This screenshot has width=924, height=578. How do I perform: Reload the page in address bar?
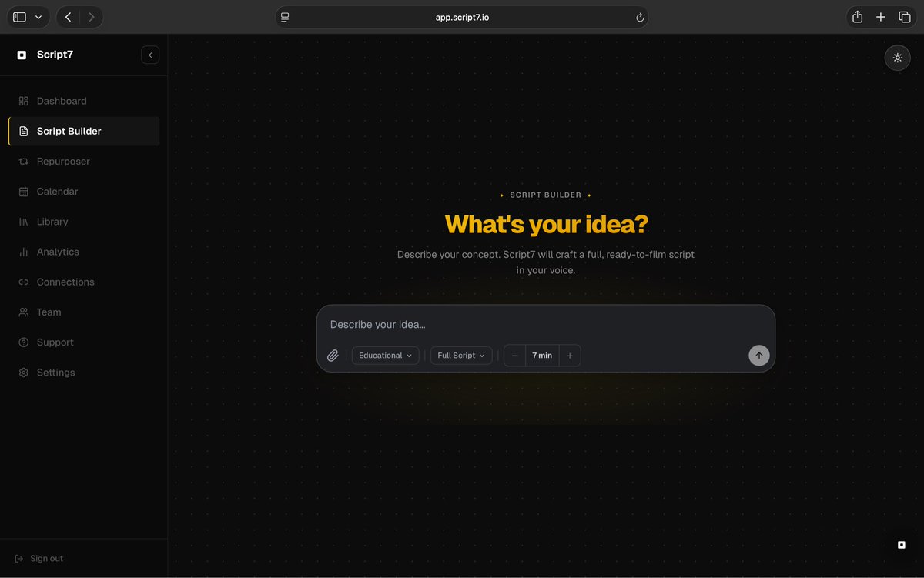point(639,17)
